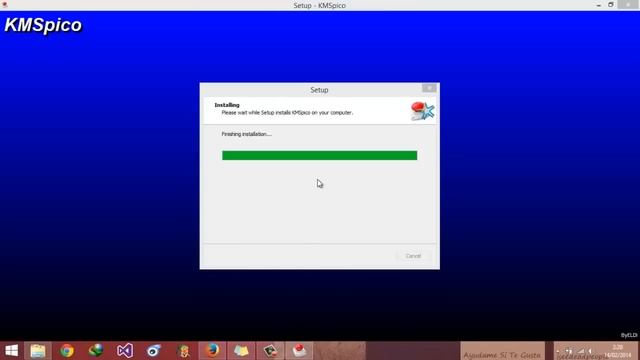Click the "Finishing installation..." status text

click(247, 134)
